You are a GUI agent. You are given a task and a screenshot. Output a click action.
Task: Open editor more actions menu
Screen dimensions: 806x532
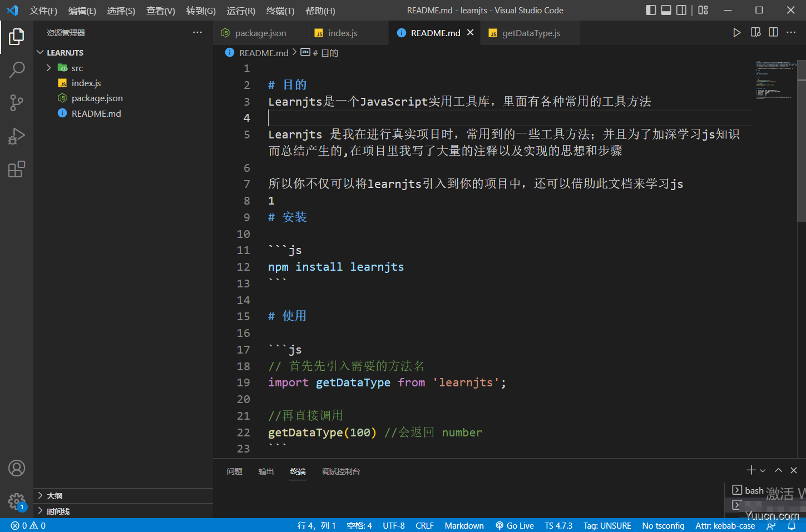(x=791, y=32)
